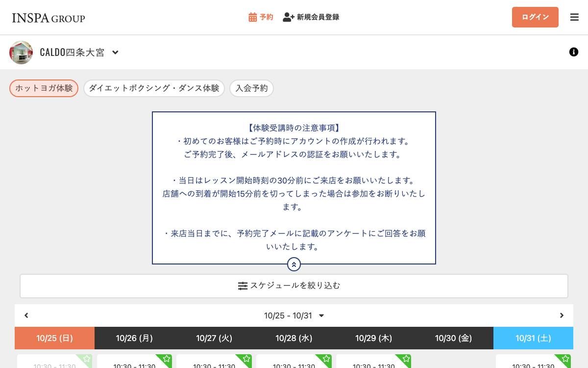Click star icon on 10/29 lesson

(406, 359)
